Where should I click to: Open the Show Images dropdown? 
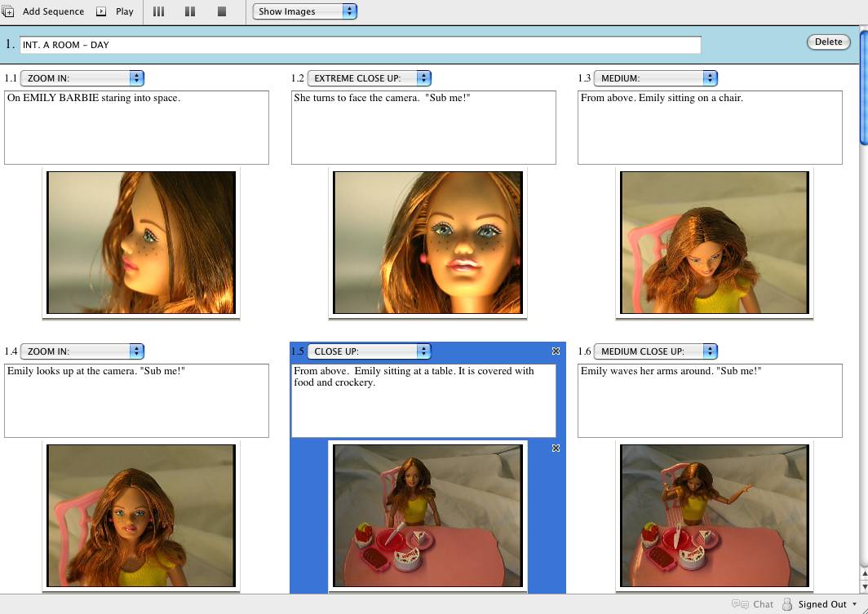click(304, 11)
